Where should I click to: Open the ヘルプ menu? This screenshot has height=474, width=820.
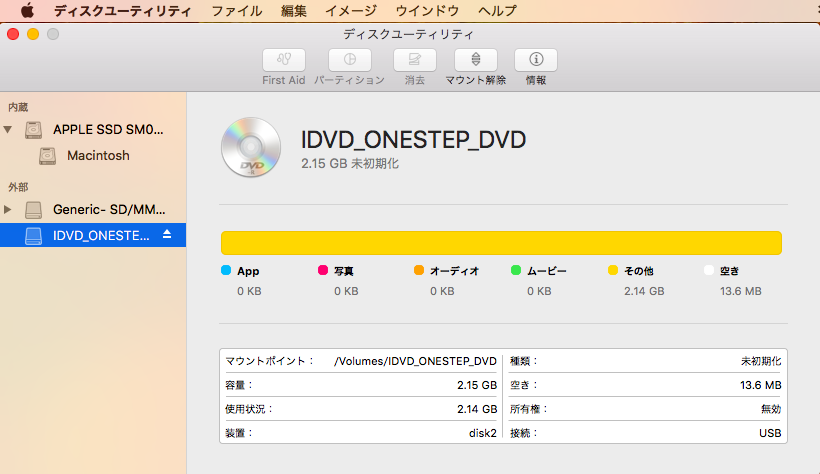click(497, 10)
